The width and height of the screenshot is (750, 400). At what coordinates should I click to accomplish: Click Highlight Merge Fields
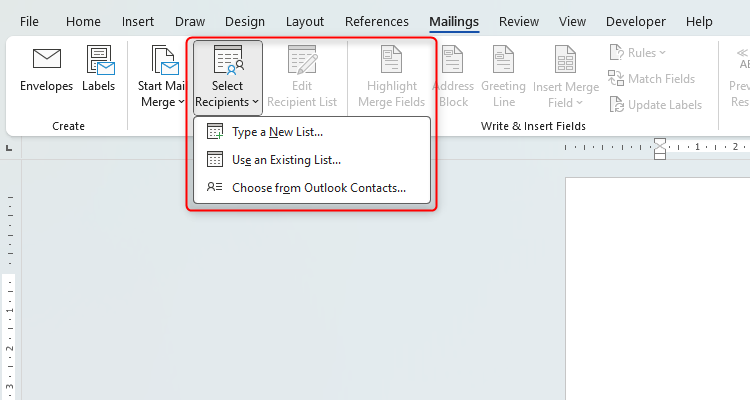pos(392,78)
